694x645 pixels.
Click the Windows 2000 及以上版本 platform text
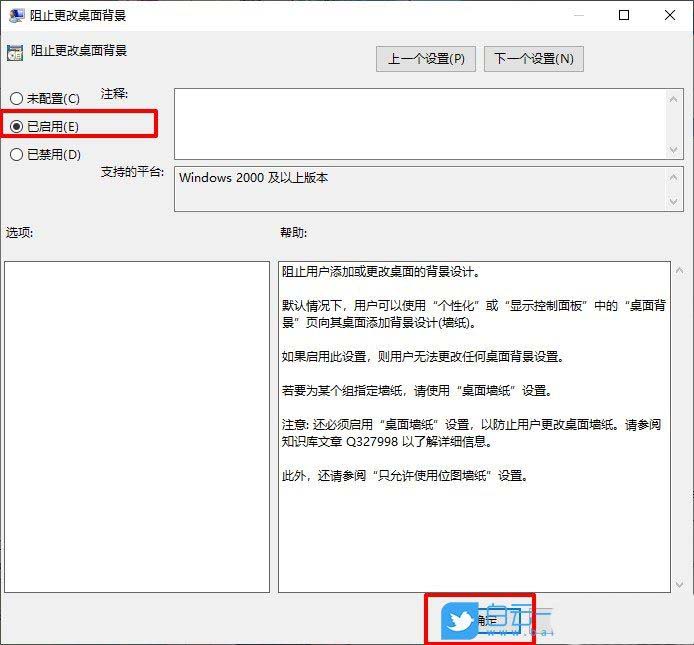254,178
